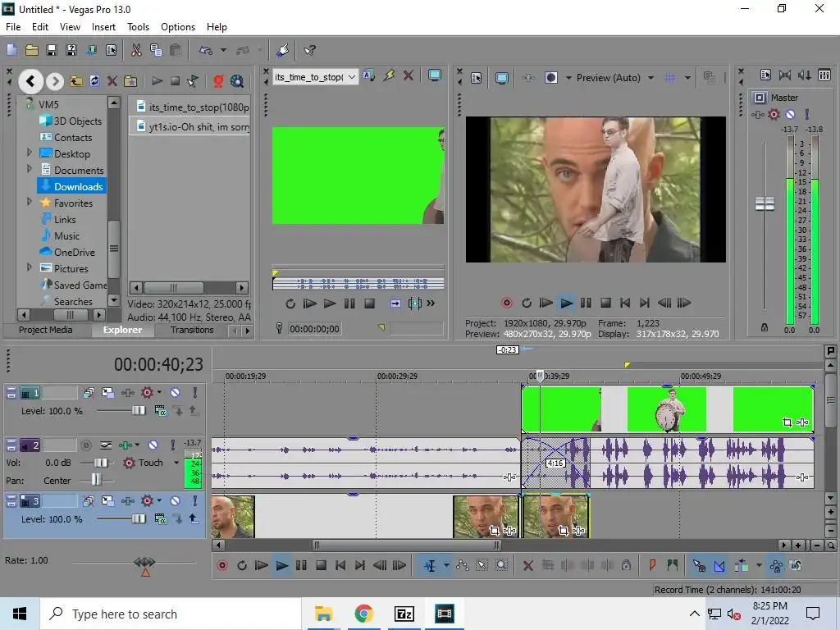840x630 pixels.
Task: Adjust the Master volume fader
Action: pos(765,203)
